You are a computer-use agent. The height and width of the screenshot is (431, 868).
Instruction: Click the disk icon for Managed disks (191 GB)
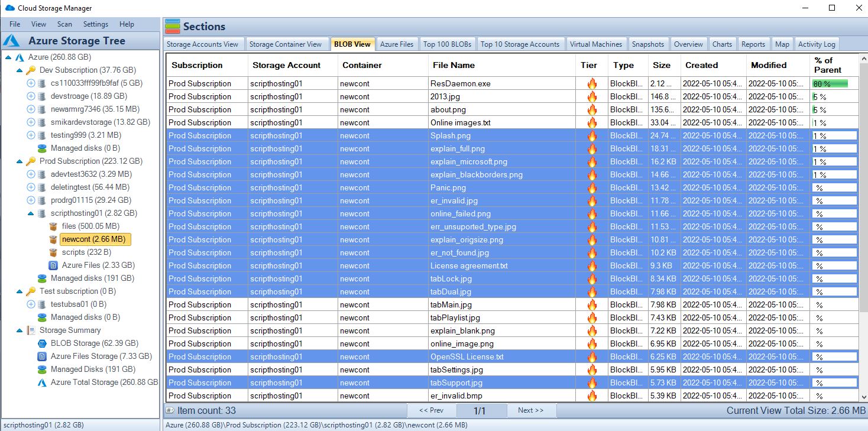point(42,278)
